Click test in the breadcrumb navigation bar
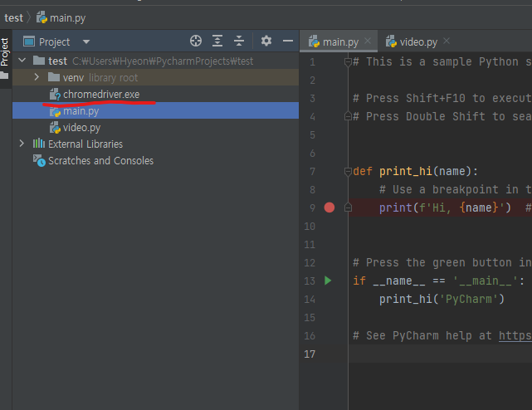The width and height of the screenshot is (532, 410). point(13,17)
